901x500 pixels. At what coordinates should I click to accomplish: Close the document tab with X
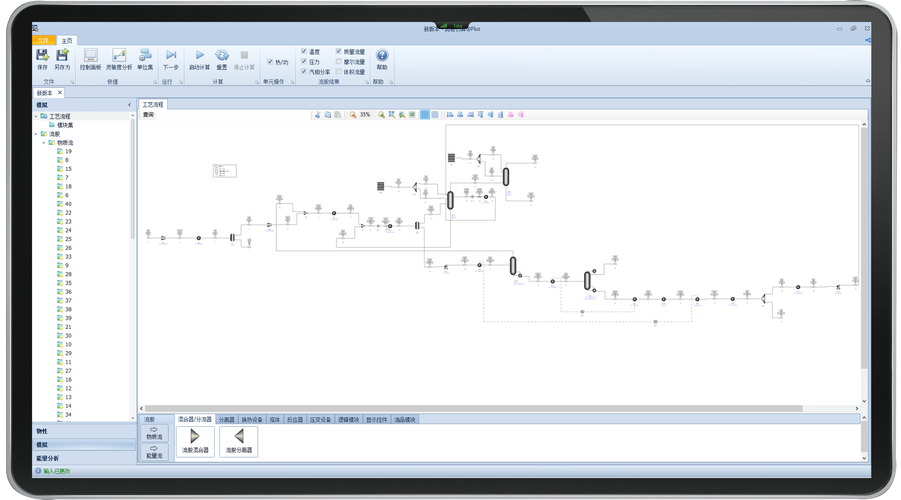click(x=60, y=93)
